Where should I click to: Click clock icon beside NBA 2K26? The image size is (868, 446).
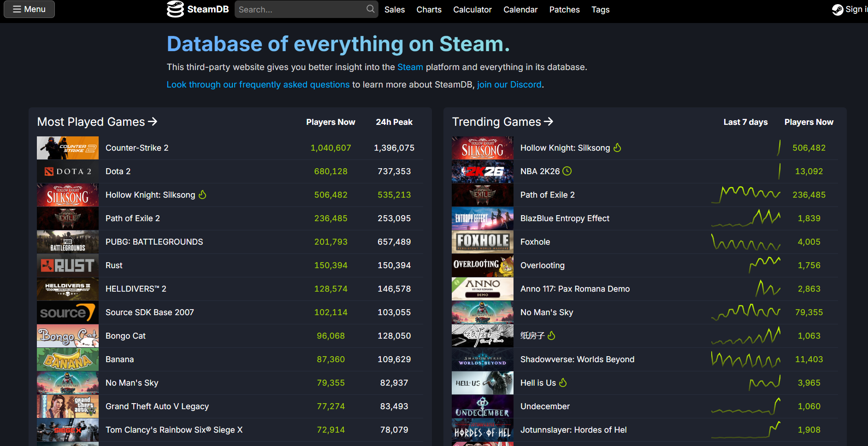click(x=567, y=171)
